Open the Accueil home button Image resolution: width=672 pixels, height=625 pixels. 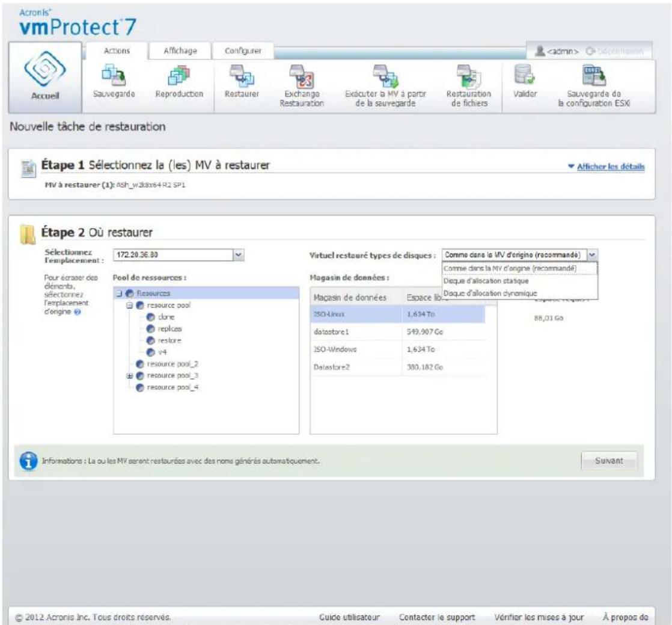(x=45, y=77)
